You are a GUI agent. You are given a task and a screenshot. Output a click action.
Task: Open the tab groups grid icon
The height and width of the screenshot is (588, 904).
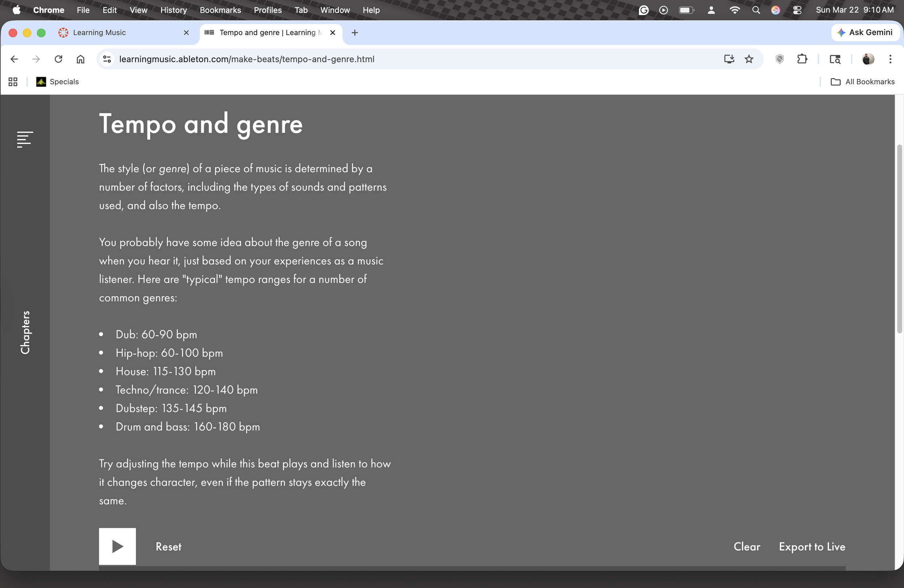13,82
